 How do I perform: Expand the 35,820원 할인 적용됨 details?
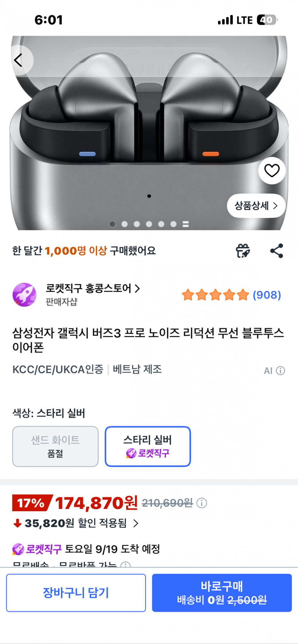pos(136,523)
